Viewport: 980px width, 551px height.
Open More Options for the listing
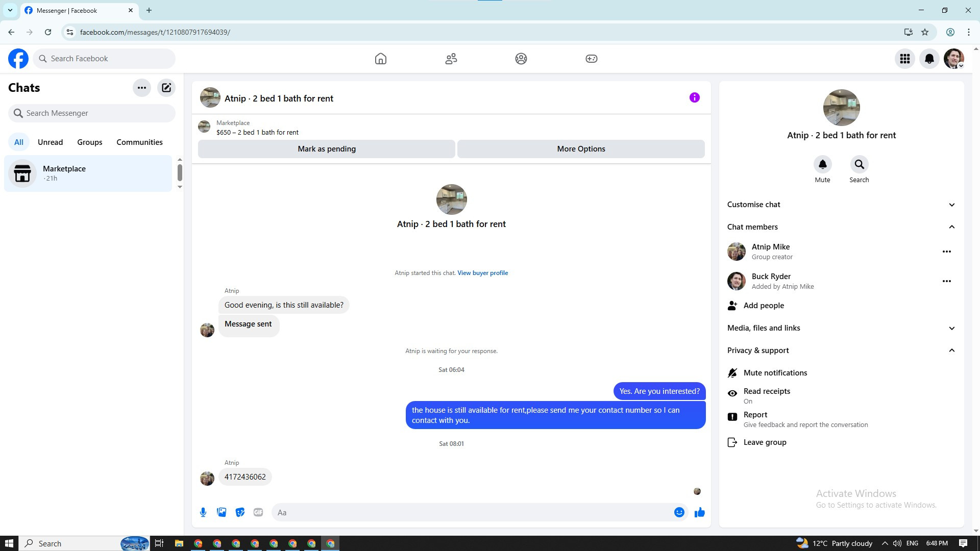tap(581, 149)
